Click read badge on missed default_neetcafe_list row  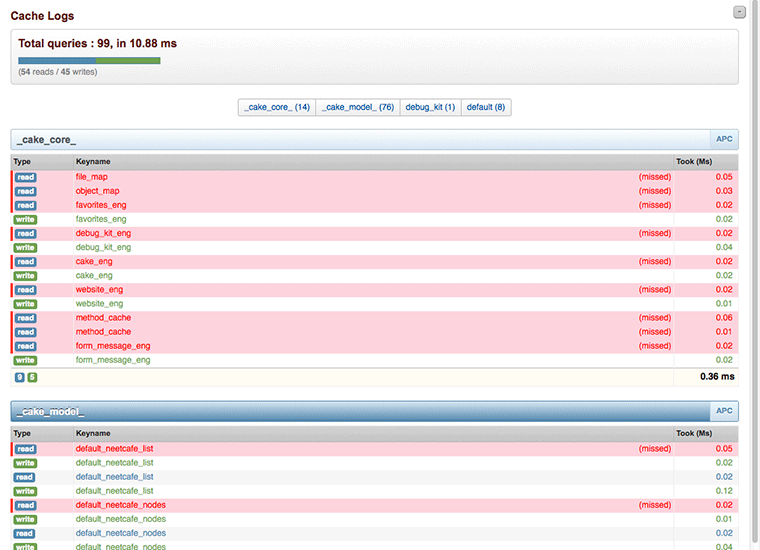click(25, 449)
